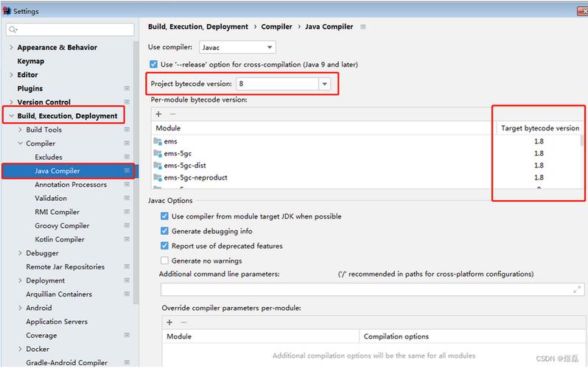Select Kotlin Compiler in the sidebar
The width and height of the screenshot is (588, 368).
60,239
